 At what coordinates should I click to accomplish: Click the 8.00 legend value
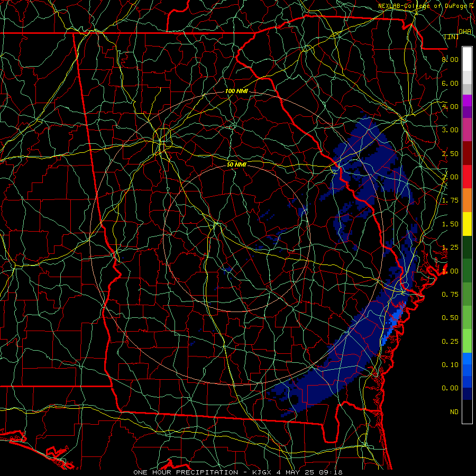pos(450,59)
